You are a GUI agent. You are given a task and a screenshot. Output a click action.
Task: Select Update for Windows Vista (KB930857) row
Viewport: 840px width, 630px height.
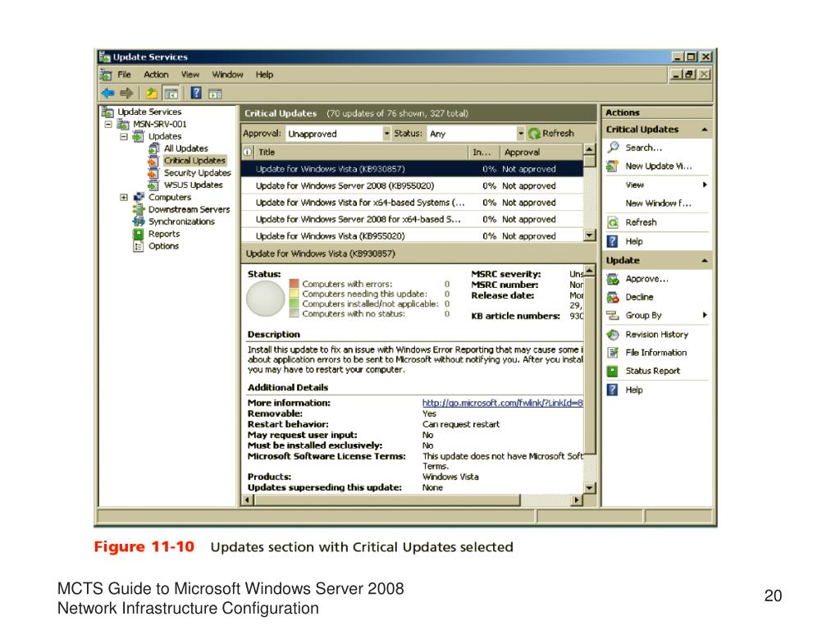tap(412, 169)
